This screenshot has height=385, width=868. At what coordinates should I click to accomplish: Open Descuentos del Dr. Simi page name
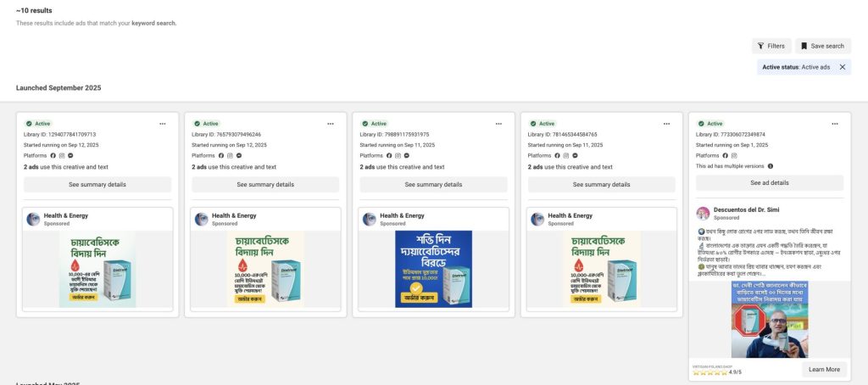(746, 210)
